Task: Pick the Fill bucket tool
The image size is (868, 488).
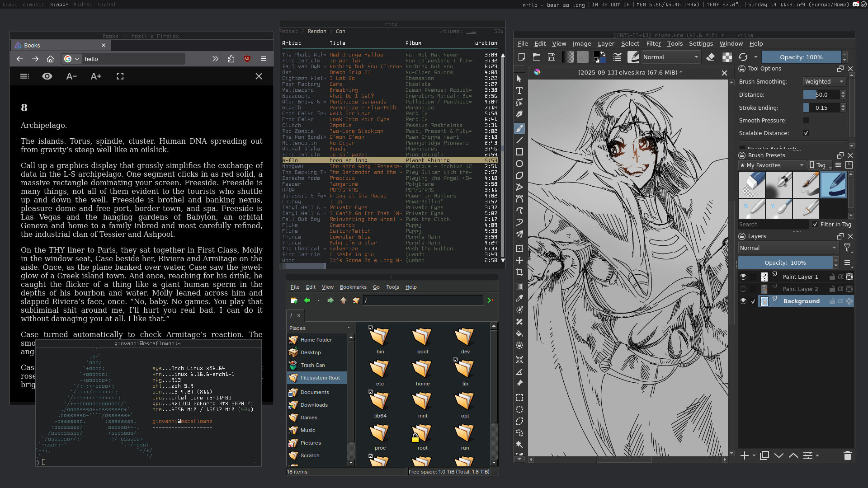Action: point(519,333)
